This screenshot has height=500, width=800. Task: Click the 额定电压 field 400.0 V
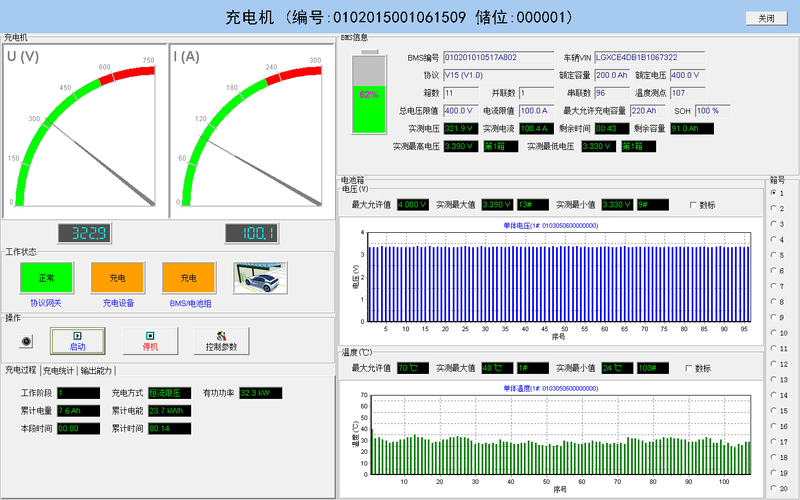[687, 76]
